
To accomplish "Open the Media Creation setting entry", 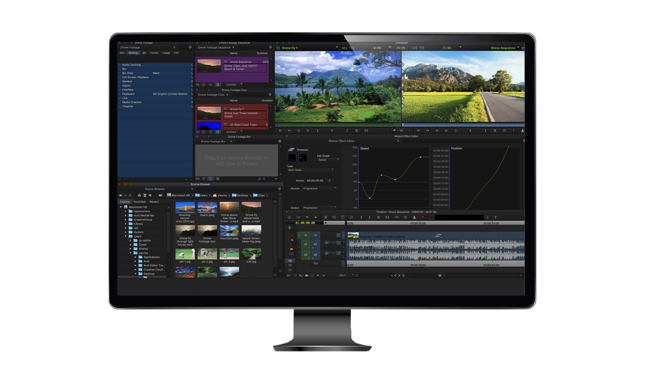I will [156, 102].
